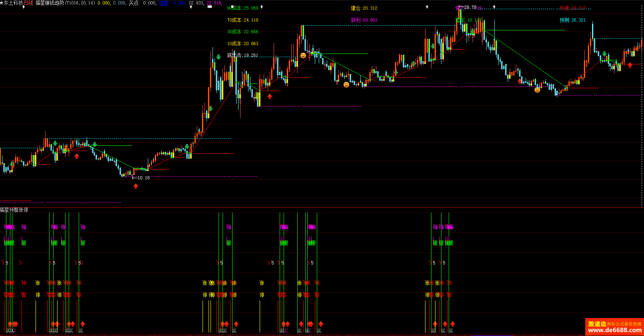
Task: Click the red up arrow below 10.18 low
Action: tap(136, 186)
